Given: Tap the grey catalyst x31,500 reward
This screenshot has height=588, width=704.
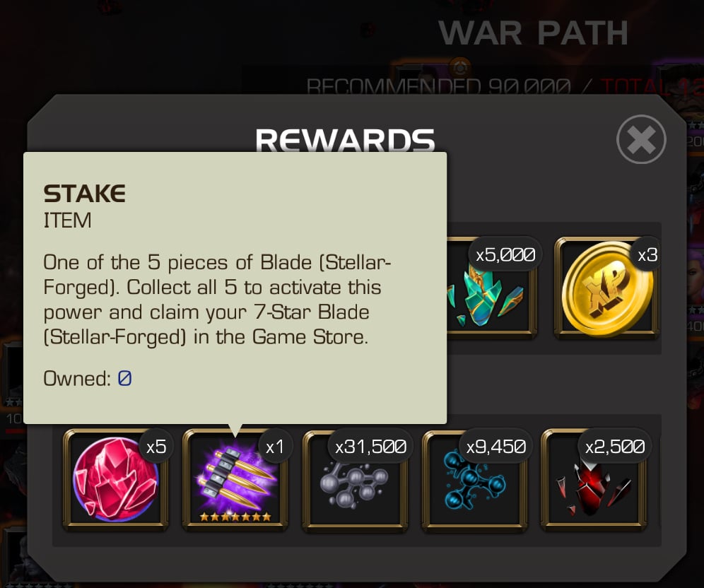Looking at the screenshot, I should pyautogui.click(x=355, y=479).
